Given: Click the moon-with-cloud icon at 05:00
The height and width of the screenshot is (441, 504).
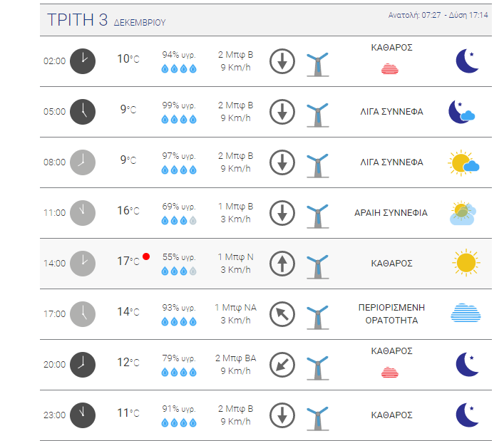Looking at the screenshot, I should pos(461,112).
